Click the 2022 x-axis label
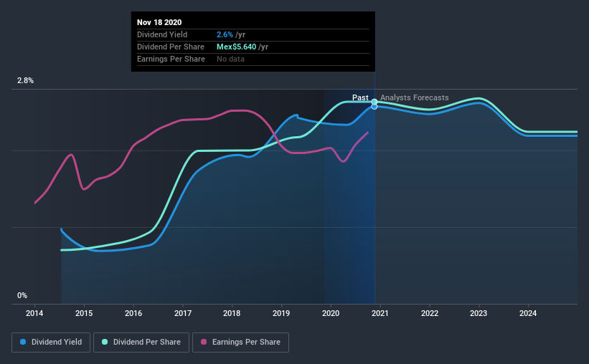Screen dimensions: 589x364 (x=430, y=313)
